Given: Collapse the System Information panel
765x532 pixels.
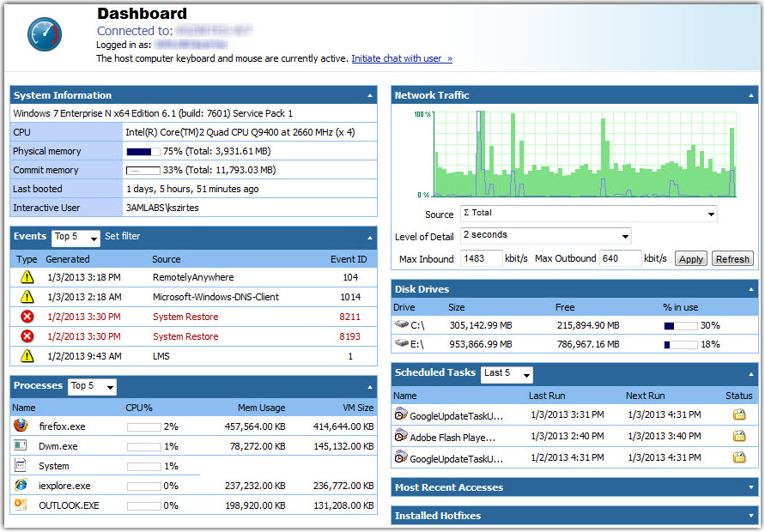Looking at the screenshot, I should [x=370, y=94].
